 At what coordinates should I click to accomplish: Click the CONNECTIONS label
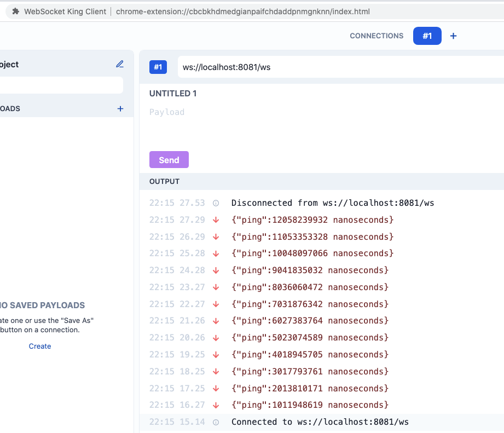pyautogui.click(x=376, y=36)
